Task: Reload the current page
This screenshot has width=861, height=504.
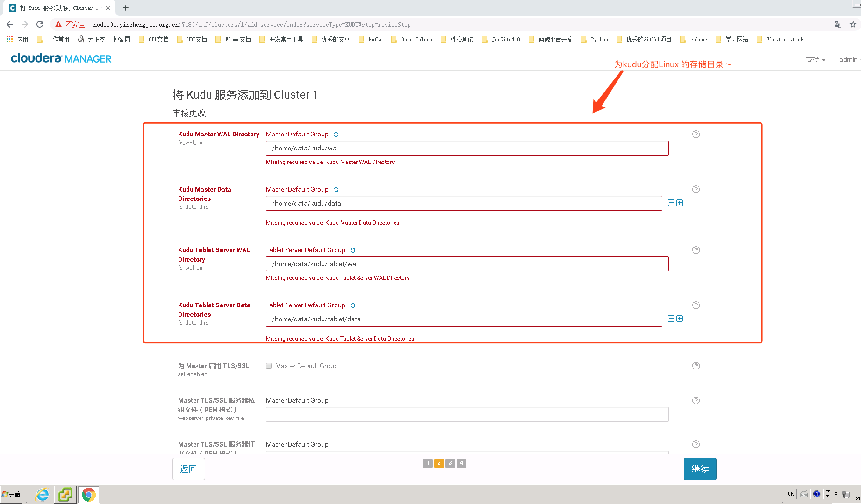Action: [x=40, y=24]
